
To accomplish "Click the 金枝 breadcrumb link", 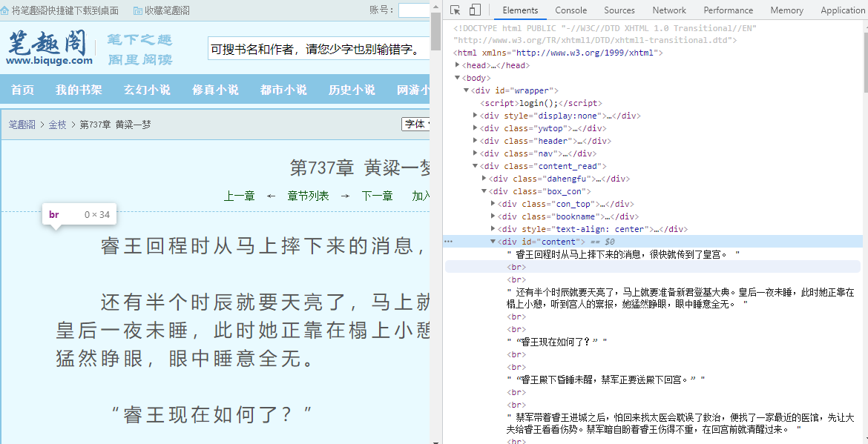I will (x=58, y=125).
